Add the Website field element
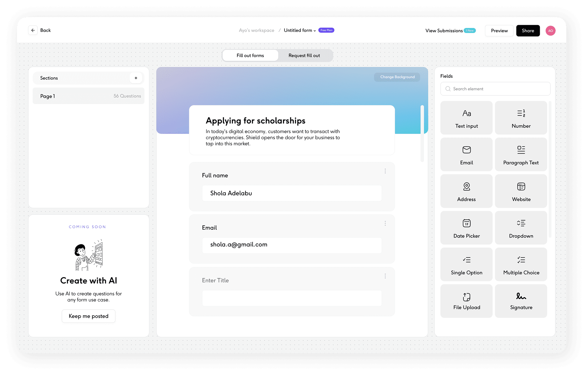Screen dimensions: 588x375 pyautogui.click(x=521, y=191)
